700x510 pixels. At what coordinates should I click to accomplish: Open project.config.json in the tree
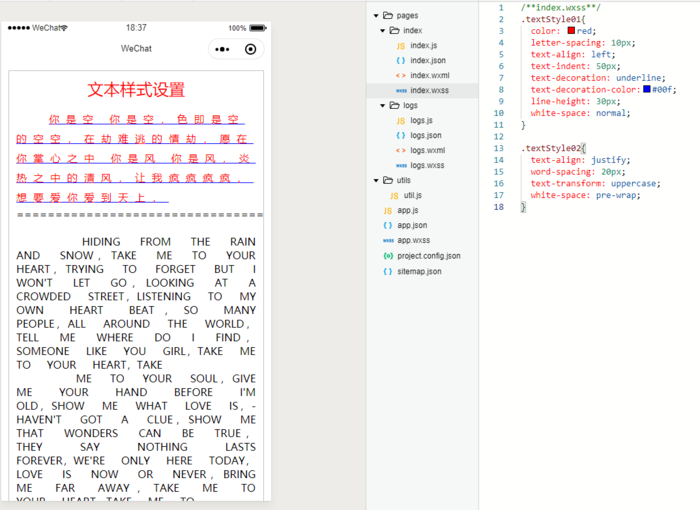(429, 256)
